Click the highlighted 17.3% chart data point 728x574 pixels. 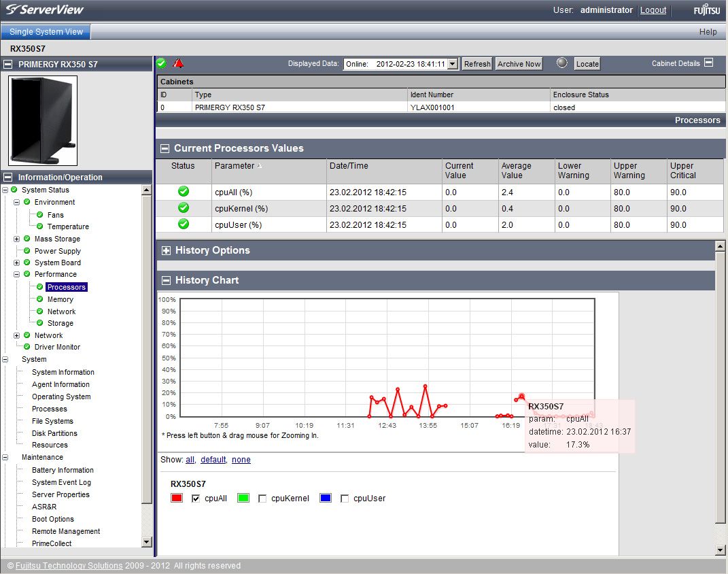click(x=522, y=396)
